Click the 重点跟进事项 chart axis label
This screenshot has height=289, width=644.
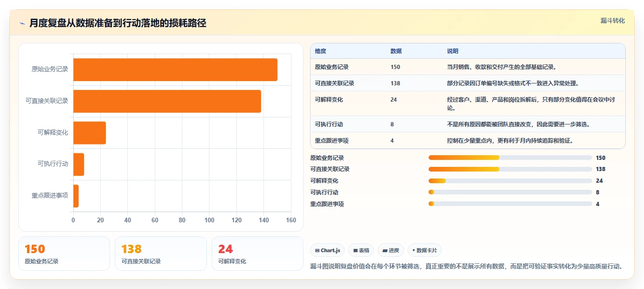50,196
